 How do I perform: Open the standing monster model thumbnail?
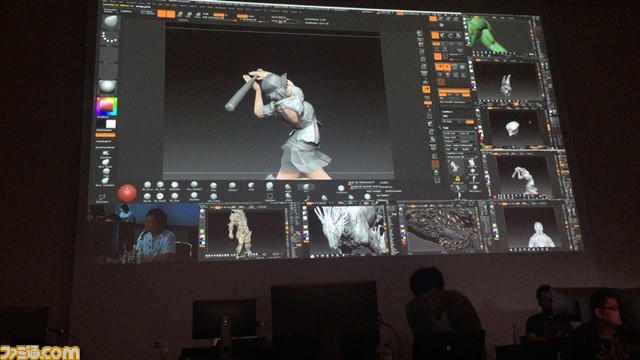coord(245,232)
